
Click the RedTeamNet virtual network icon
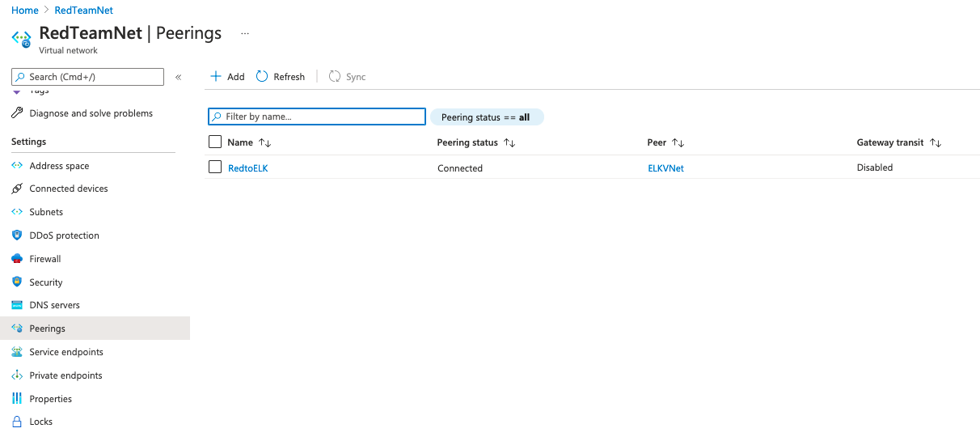click(x=21, y=39)
